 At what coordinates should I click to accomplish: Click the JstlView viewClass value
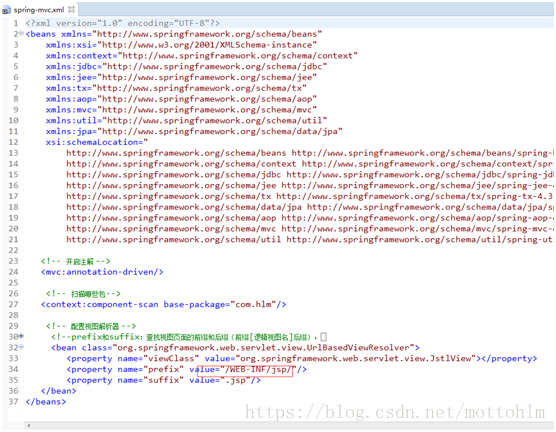click(357, 359)
